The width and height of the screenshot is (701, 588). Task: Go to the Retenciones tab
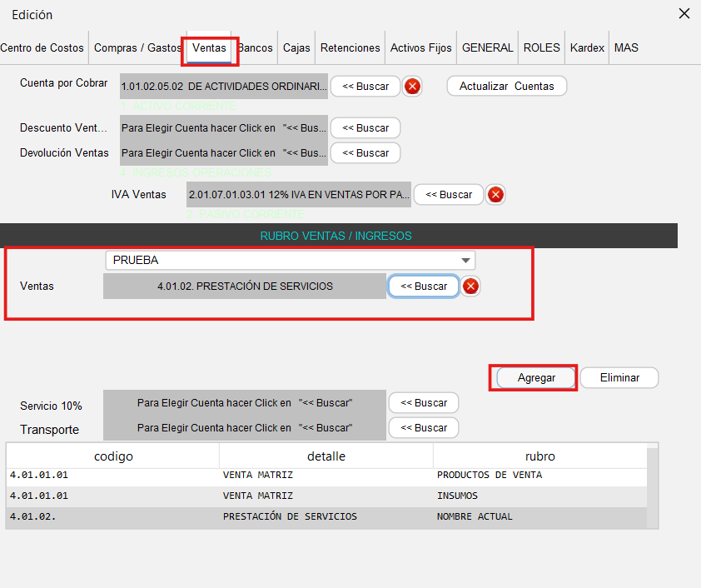(350, 48)
